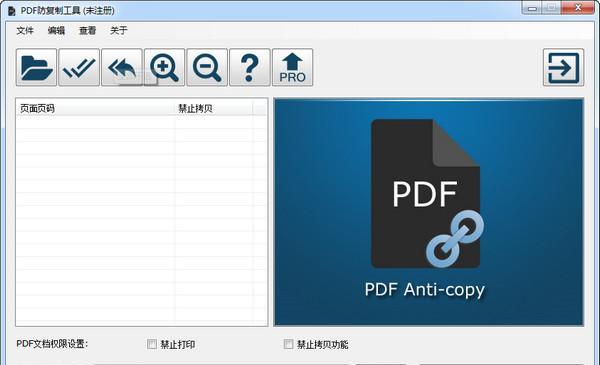Zoom out with the magnifier minus icon
600x365 pixels.
[x=207, y=67]
